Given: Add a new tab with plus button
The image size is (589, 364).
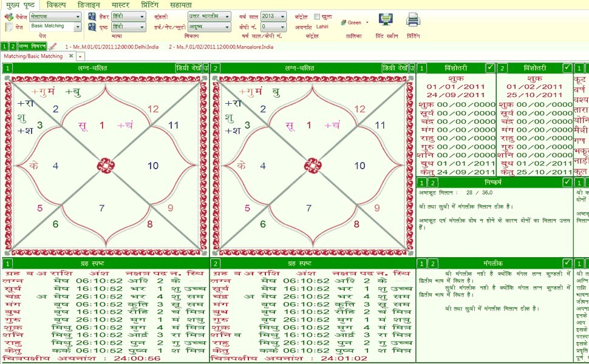Looking at the screenshot, I should [80, 56].
